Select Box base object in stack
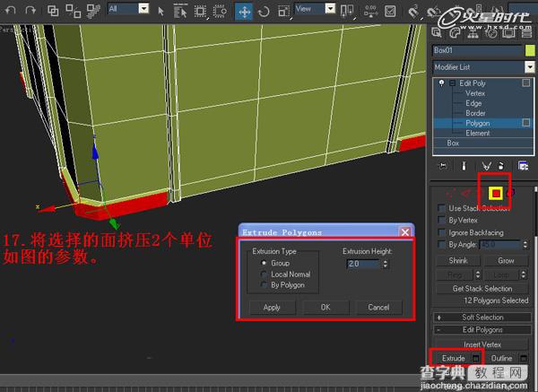 pyautogui.click(x=453, y=143)
